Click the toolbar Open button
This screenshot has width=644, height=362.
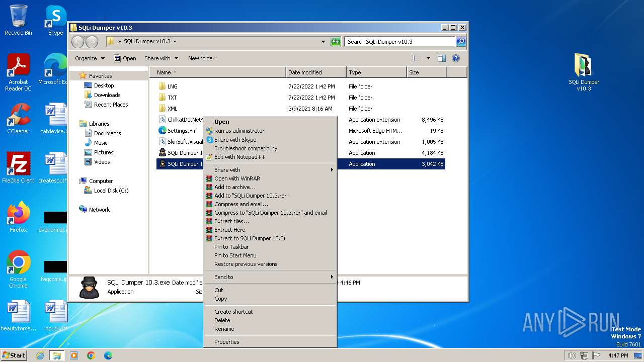click(125, 58)
